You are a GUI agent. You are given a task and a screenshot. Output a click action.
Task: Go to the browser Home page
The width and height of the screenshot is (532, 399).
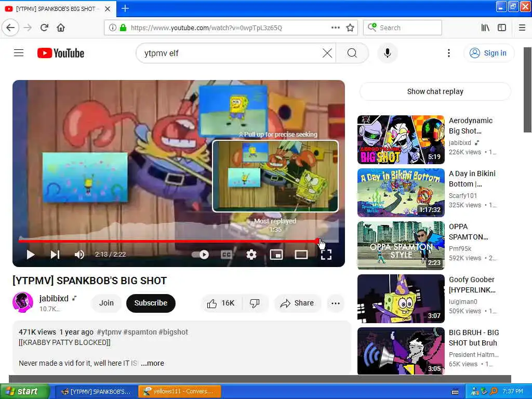[x=61, y=28]
